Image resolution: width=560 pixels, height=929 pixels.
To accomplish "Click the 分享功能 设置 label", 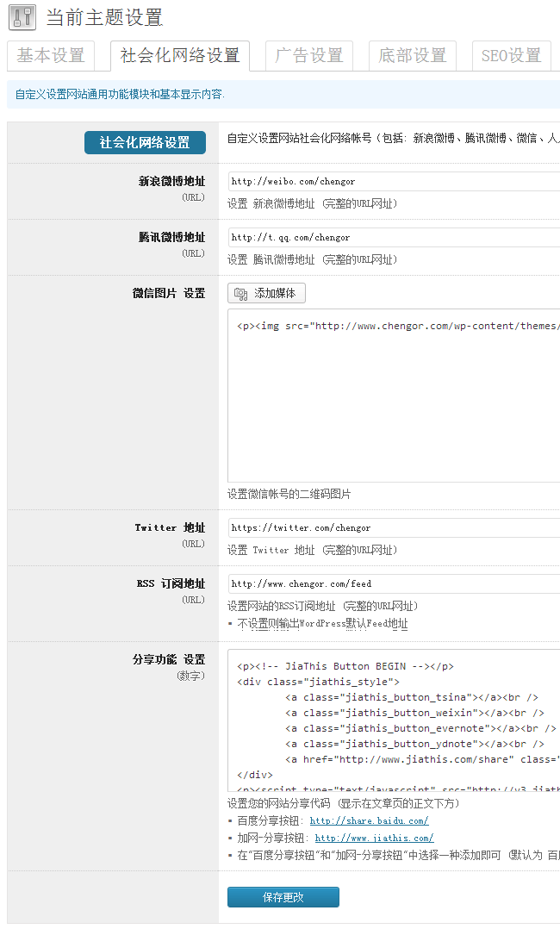I will click(x=169, y=659).
